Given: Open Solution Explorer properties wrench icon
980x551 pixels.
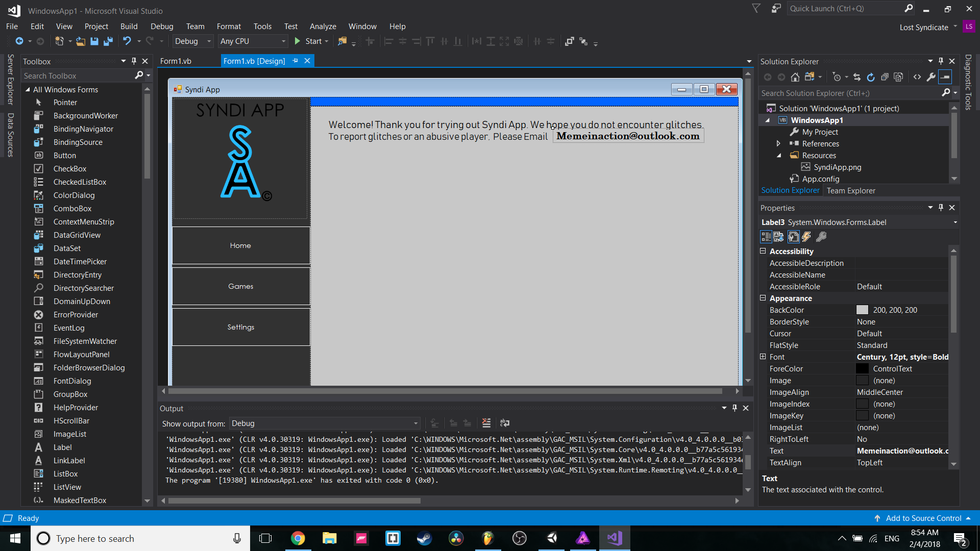Looking at the screenshot, I should point(931,77).
